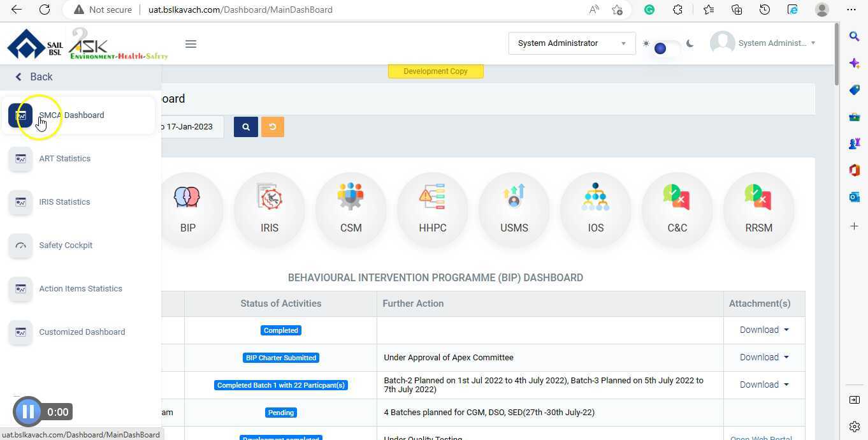Select the RRSM module icon

pyautogui.click(x=758, y=209)
